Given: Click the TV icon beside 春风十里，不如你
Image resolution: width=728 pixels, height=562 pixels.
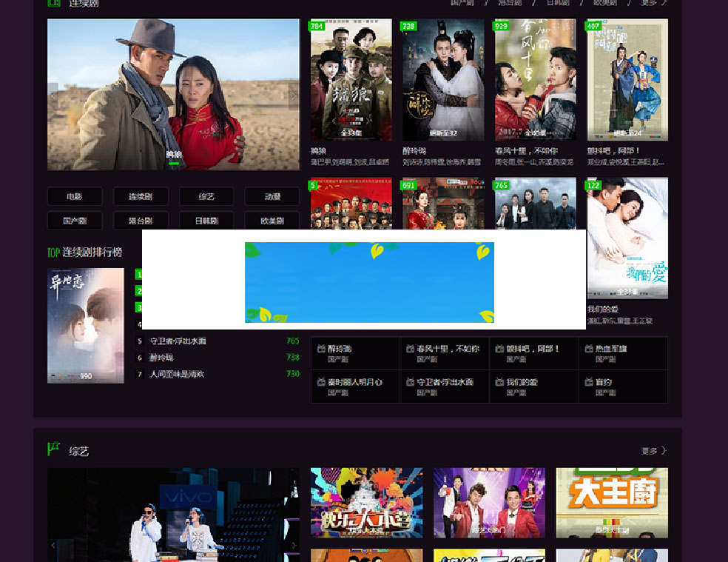Looking at the screenshot, I should point(410,349).
